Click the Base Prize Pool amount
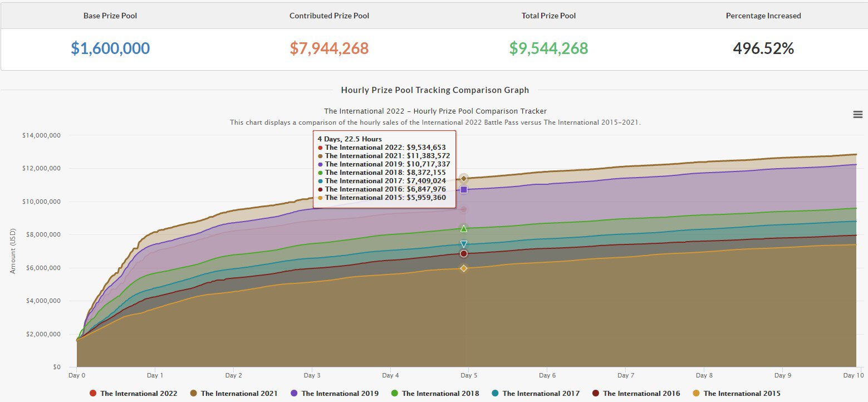This screenshot has height=402, width=868. pos(110,48)
